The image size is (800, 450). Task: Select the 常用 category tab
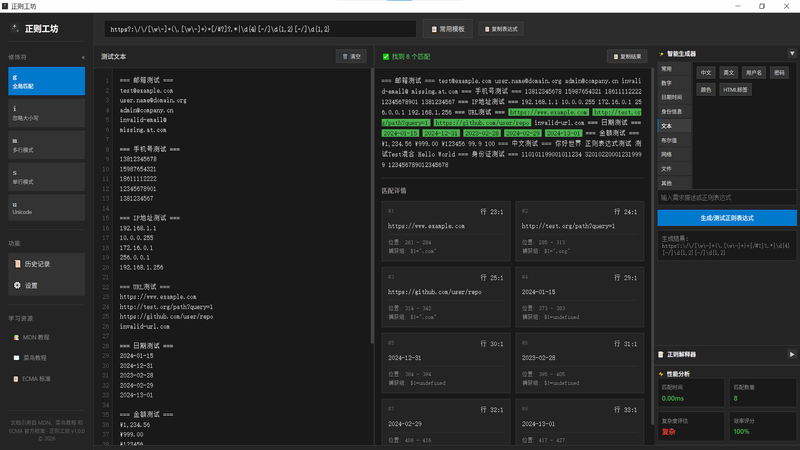tap(674, 68)
